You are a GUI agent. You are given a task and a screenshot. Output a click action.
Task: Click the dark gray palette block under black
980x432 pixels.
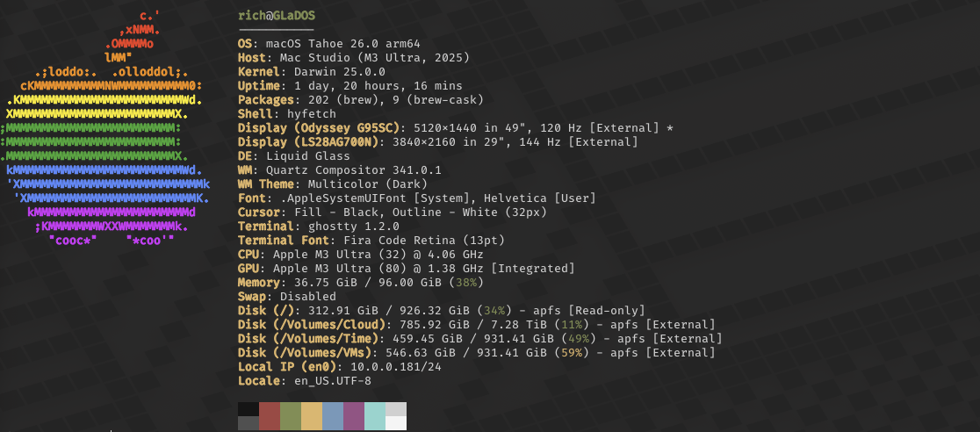[249, 423]
